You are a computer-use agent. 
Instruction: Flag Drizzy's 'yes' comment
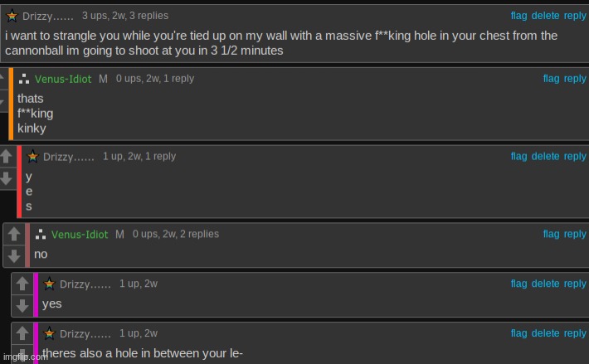click(x=518, y=284)
